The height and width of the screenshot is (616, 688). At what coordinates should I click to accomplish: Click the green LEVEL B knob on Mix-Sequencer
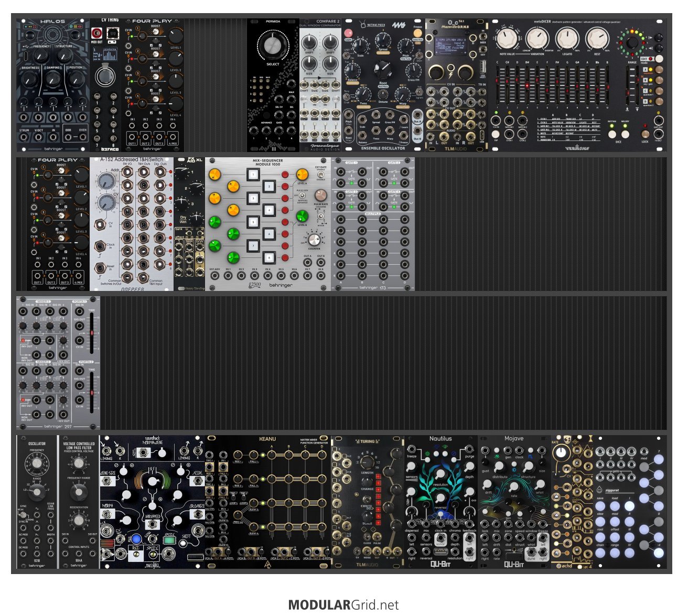point(302,216)
